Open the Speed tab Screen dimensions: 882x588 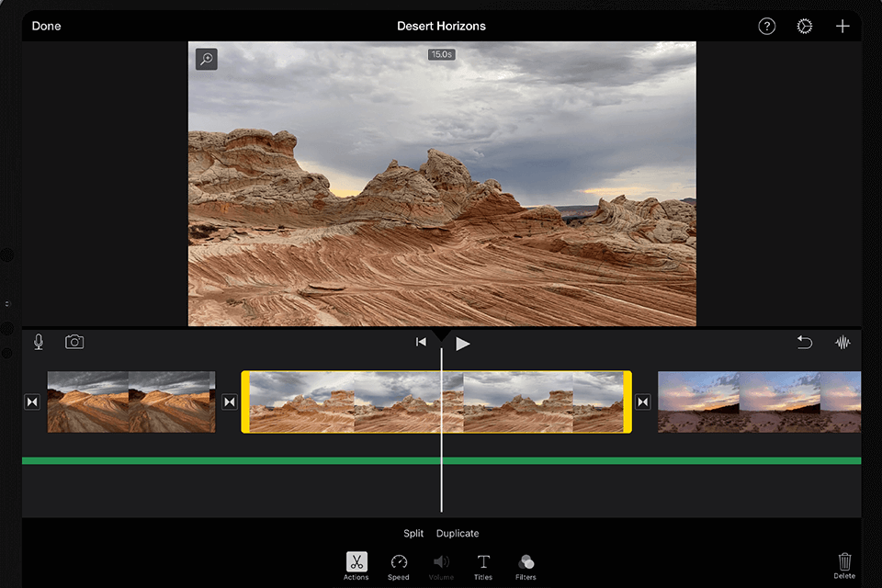tap(398, 567)
